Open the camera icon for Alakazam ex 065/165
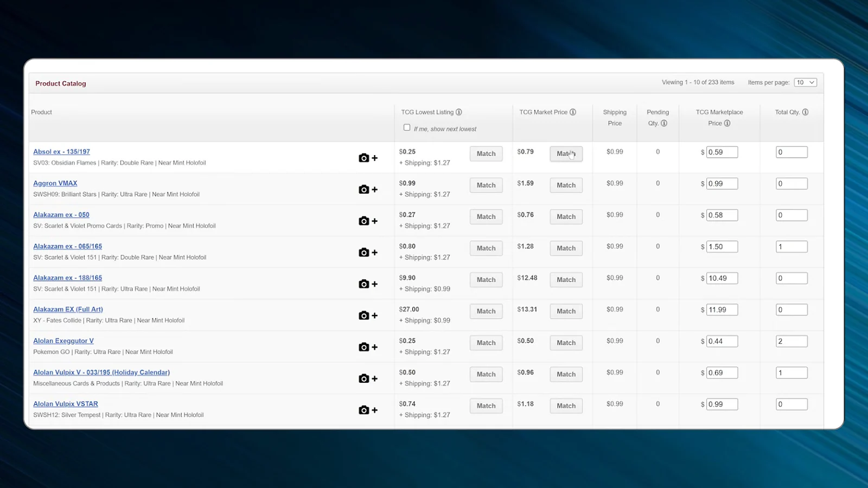Viewport: 868px width, 488px height. pos(363,252)
